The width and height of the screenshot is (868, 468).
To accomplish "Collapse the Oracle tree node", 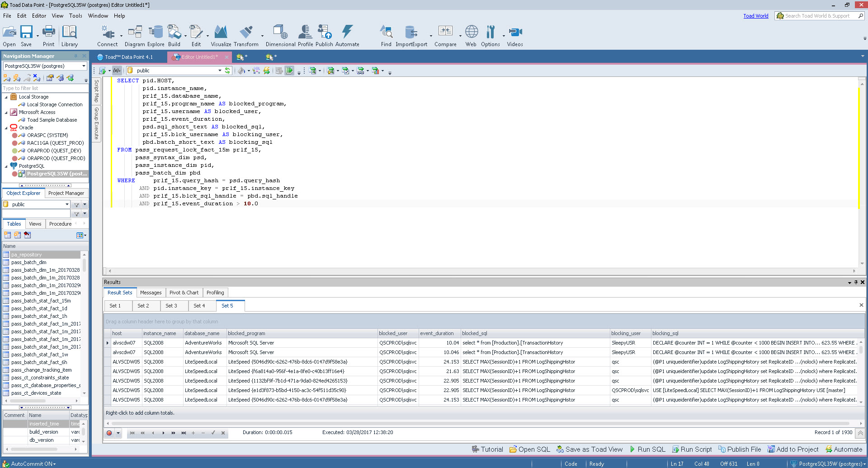I will (x=6, y=128).
